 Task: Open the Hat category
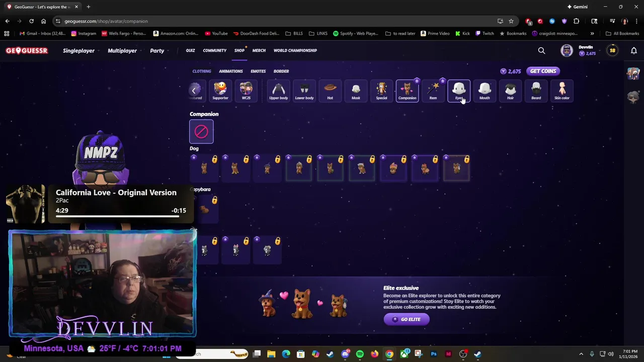coord(330,91)
